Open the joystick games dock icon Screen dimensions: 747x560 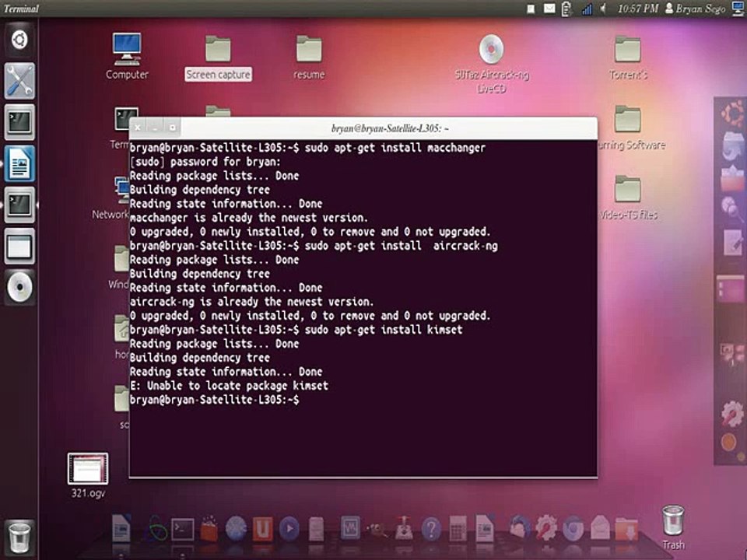pyautogui.click(x=404, y=529)
